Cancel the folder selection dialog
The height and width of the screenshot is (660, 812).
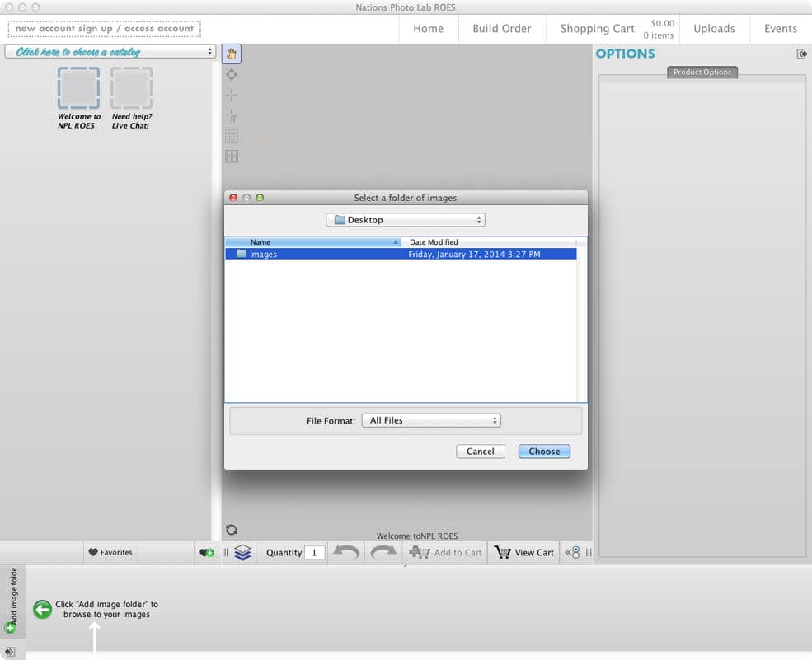tap(480, 452)
